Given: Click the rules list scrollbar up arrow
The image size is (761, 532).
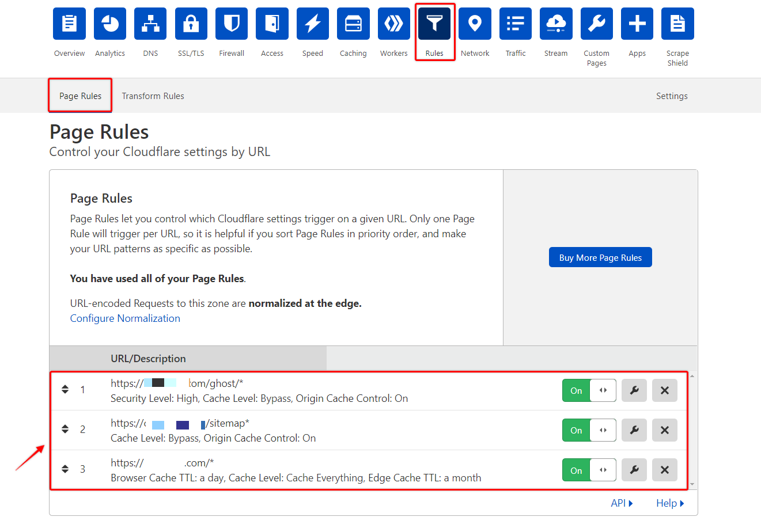Looking at the screenshot, I should pos(692,376).
